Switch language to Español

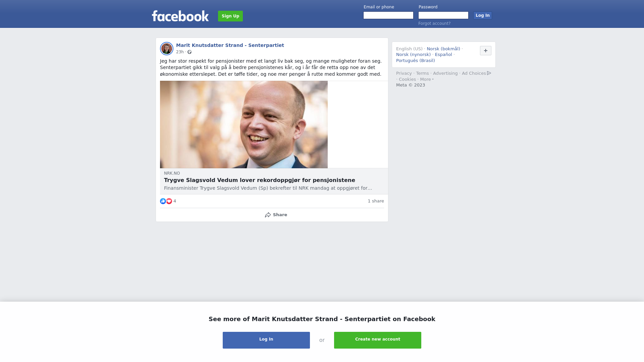[x=443, y=55]
